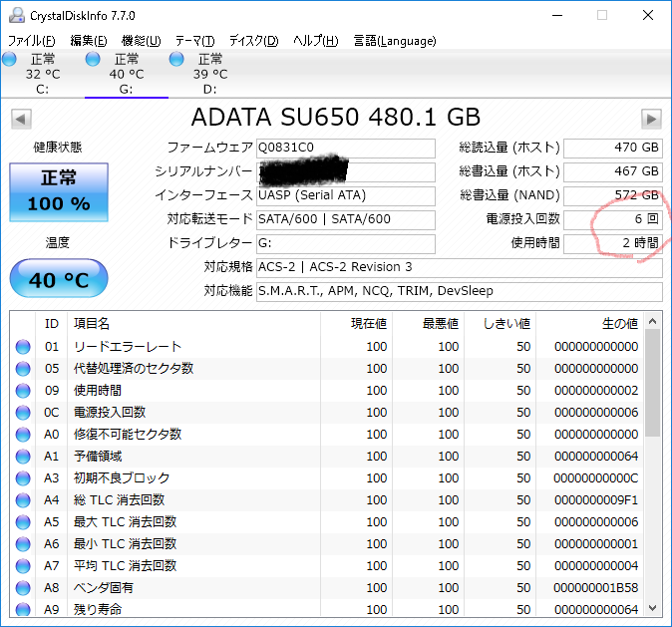672x627 pixels.
Task: Click the ADATA SU650 480.1 GB disk title
Action: click(x=336, y=117)
